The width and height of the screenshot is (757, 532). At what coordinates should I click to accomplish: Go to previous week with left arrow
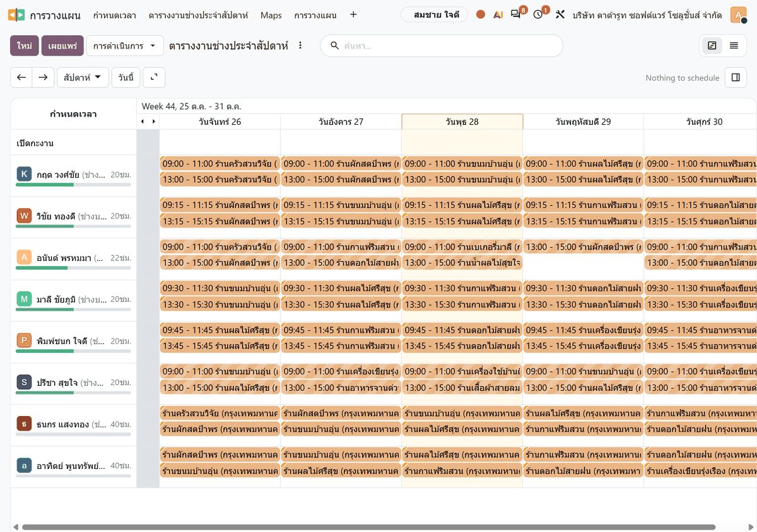[x=21, y=78]
